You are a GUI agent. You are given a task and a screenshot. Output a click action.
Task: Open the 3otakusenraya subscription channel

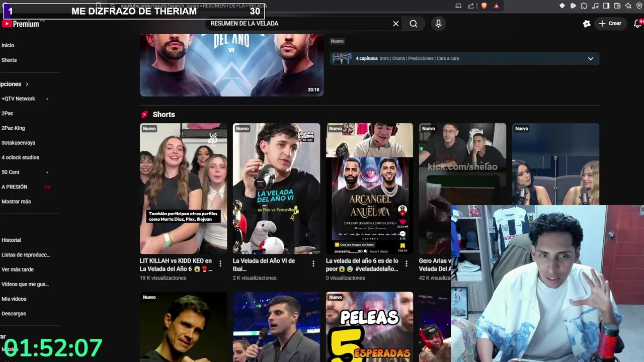[x=18, y=143]
